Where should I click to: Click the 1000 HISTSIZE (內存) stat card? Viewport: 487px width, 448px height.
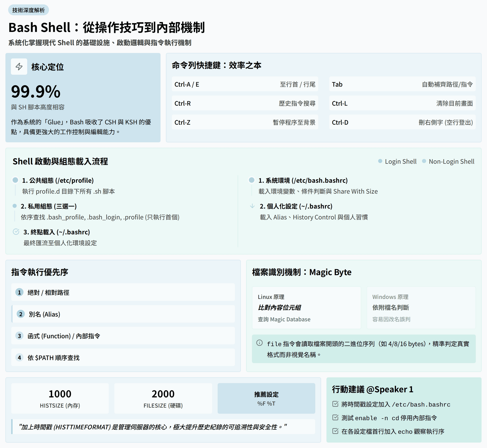[60, 398]
